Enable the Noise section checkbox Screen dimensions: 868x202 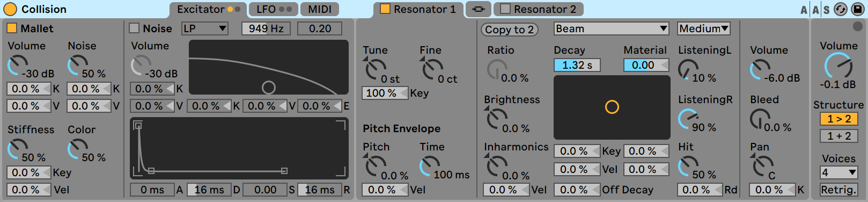coord(134,28)
